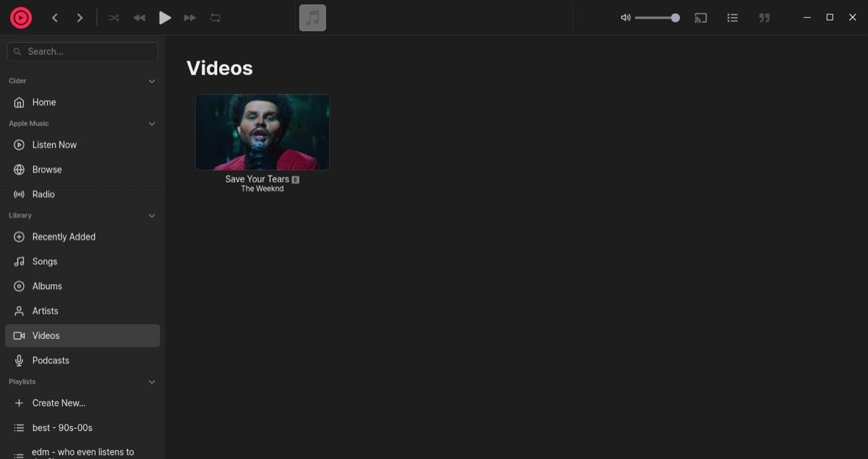The width and height of the screenshot is (868, 459).
Task: Focus the Search field
Action: [82, 51]
